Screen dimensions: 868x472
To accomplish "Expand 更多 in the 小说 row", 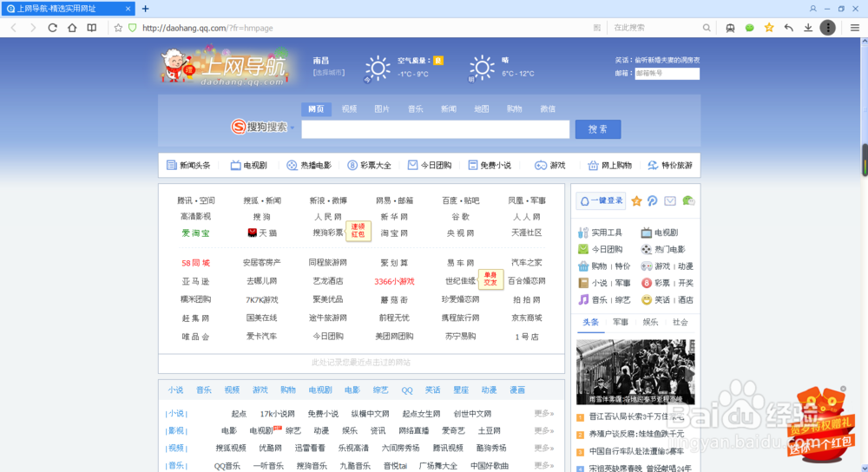I will [x=543, y=413].
